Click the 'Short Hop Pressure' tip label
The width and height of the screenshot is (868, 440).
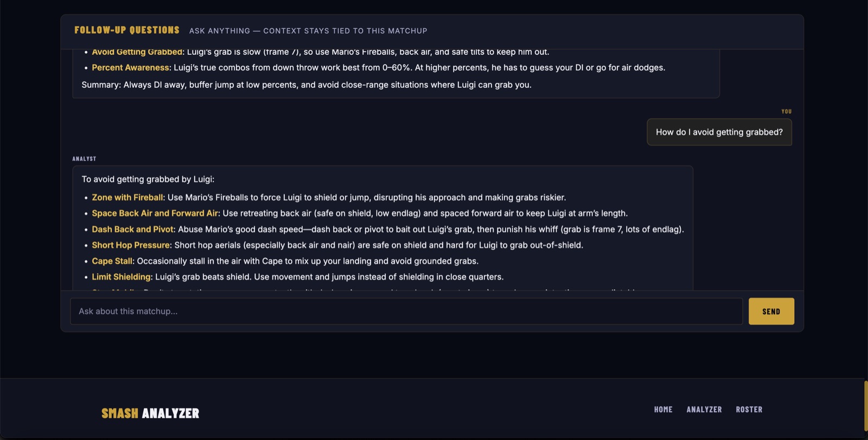coord(131,245)
